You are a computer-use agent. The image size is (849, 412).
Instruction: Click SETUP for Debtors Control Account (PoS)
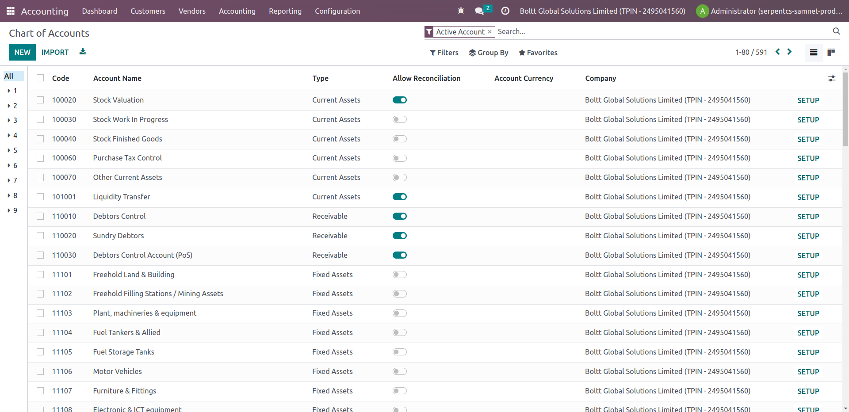tap(808, 255)
